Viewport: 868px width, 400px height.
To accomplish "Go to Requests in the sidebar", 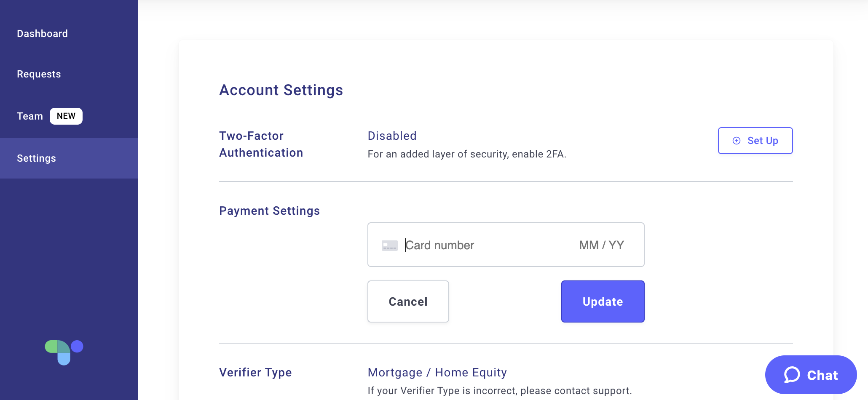I will coord(39,74).
